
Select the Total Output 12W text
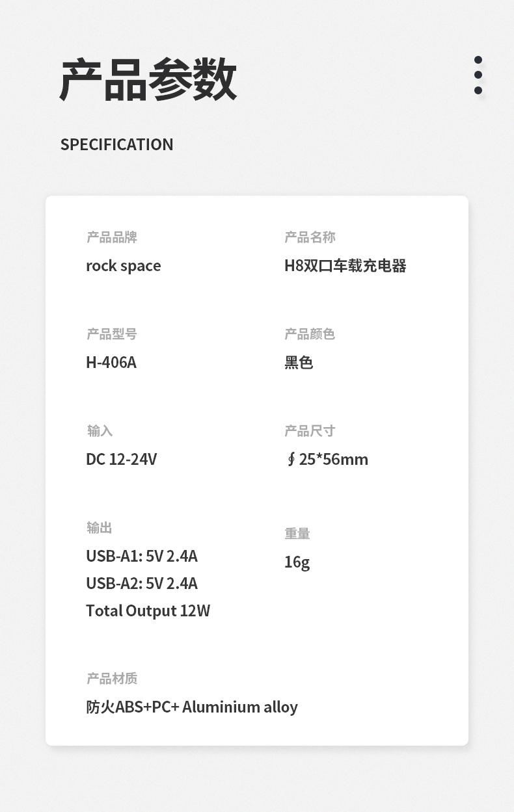pos(148,611)
